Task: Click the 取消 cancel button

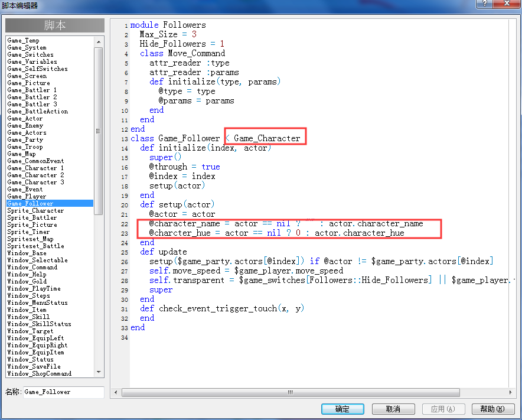Action: click(x=393, y=409)
